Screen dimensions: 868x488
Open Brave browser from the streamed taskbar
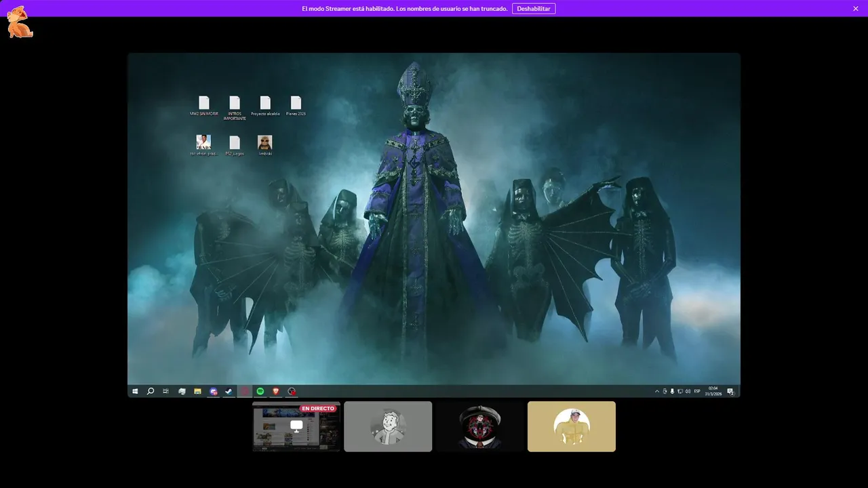point(276,391)
